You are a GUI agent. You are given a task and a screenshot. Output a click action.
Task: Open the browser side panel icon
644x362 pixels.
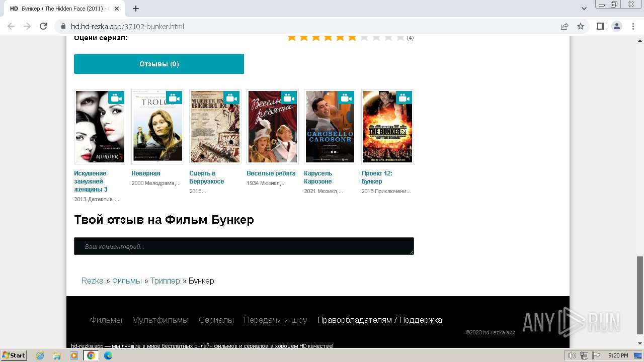(x=600, y=26)
